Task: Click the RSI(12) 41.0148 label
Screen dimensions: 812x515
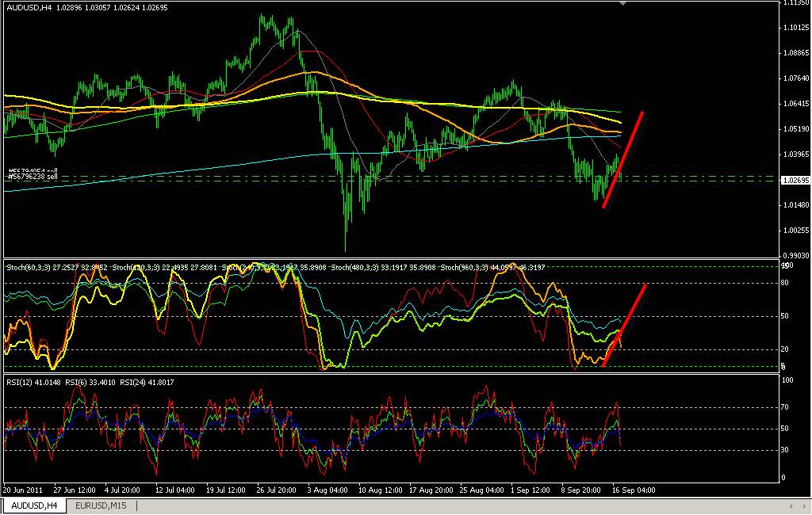Action: tap(33, 383)
